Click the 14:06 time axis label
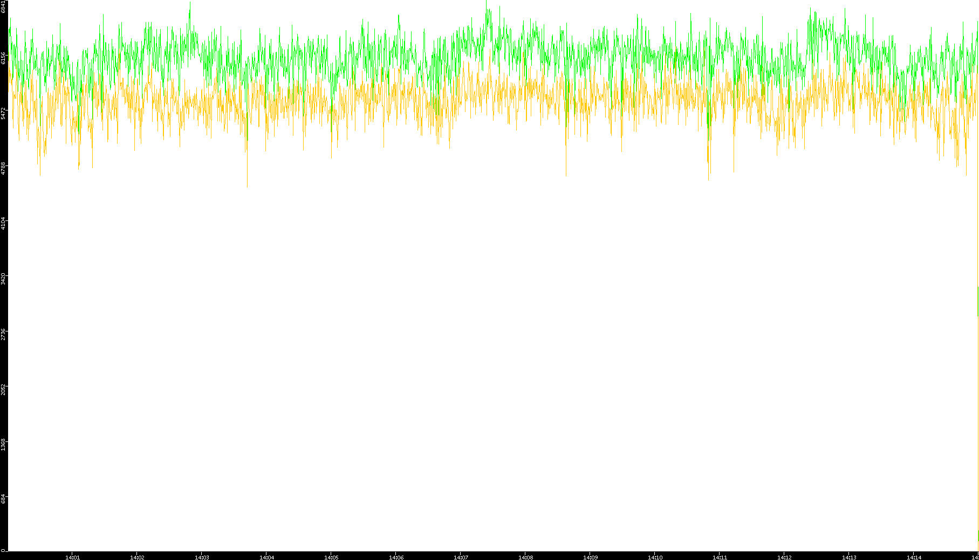 click(396, 557)
